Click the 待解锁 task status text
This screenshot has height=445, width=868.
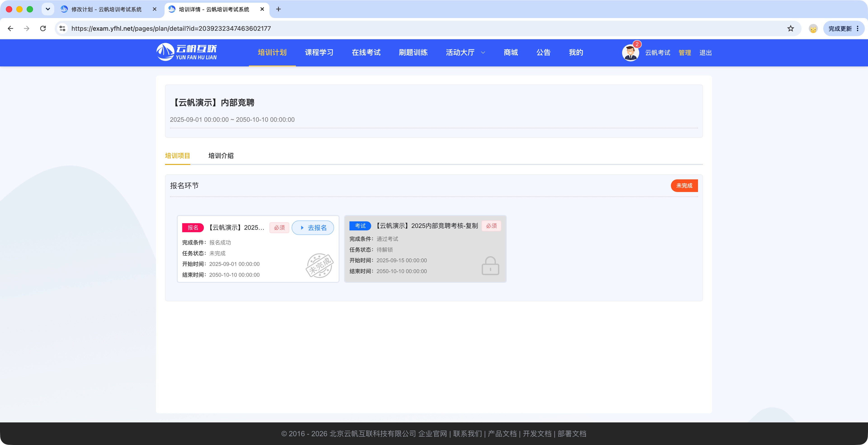(x=384, y=249)
